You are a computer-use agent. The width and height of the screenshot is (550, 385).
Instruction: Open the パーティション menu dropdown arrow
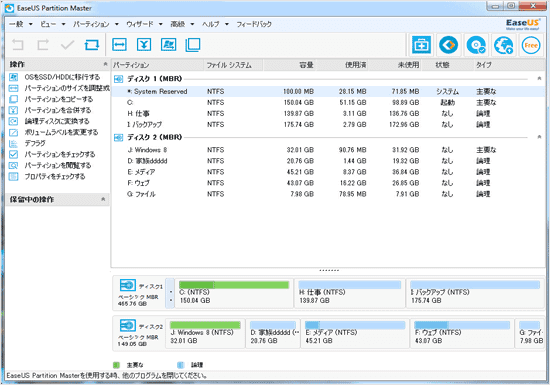116,24
